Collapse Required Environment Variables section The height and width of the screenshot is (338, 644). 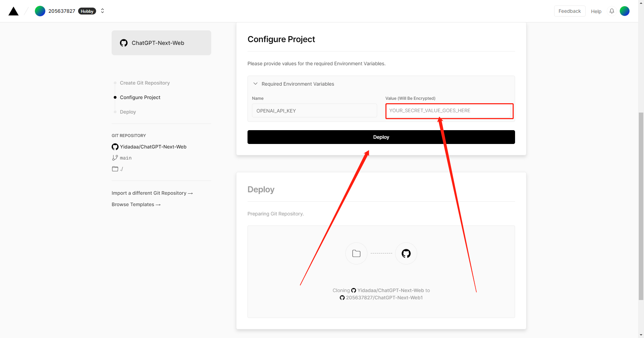(x=255, y=84)
